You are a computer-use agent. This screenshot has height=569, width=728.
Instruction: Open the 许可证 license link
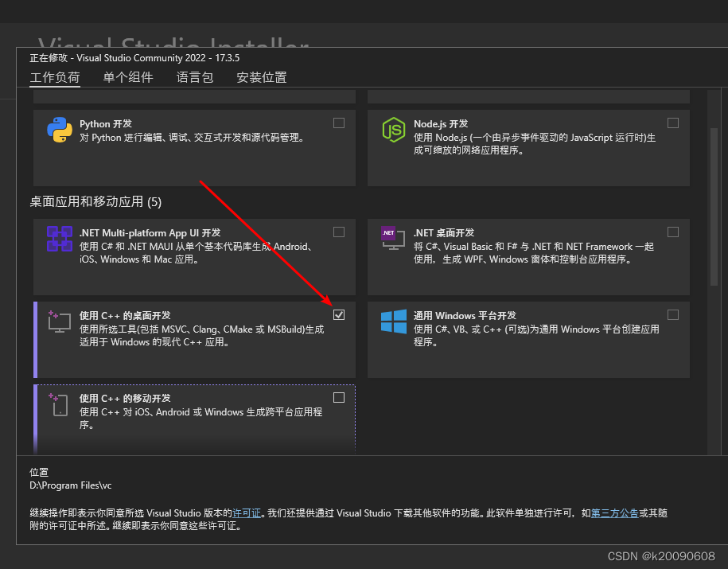[x=247, y=513]
